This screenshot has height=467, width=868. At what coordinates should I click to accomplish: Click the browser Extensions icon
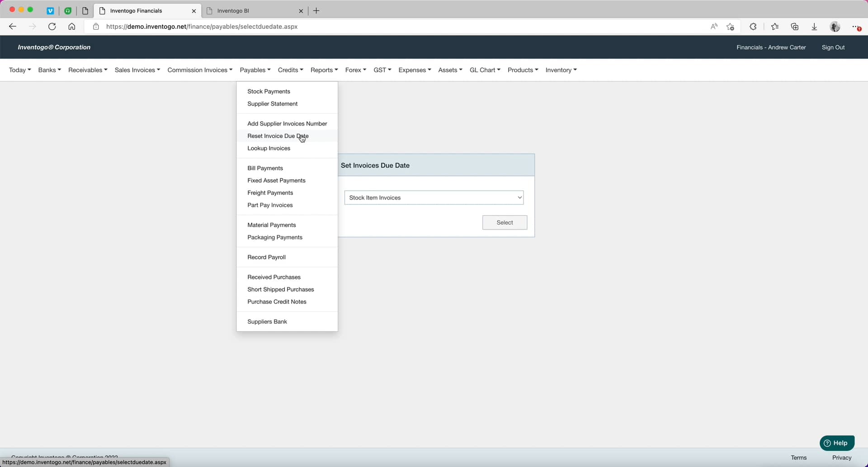click(753, 27)
